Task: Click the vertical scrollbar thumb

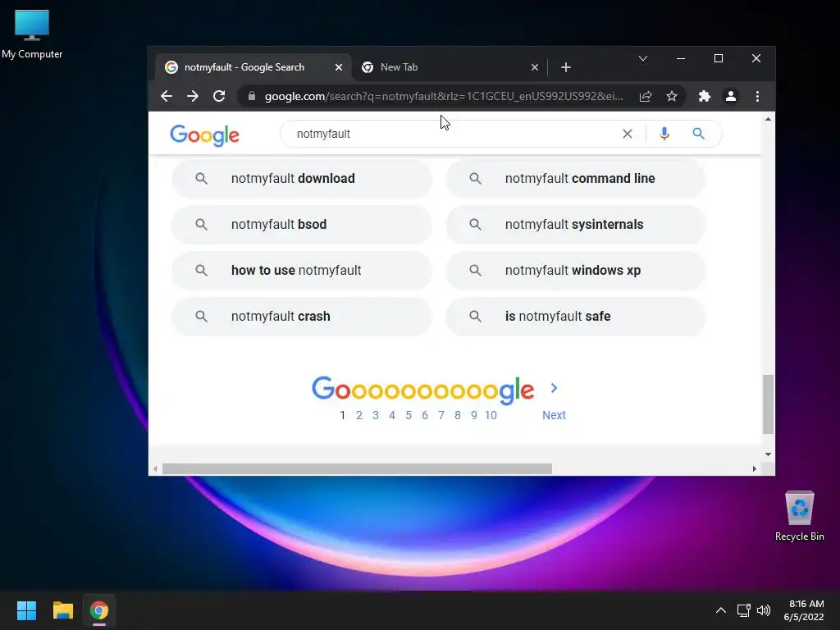Action: pyautogui.click(x=768, y=404)
